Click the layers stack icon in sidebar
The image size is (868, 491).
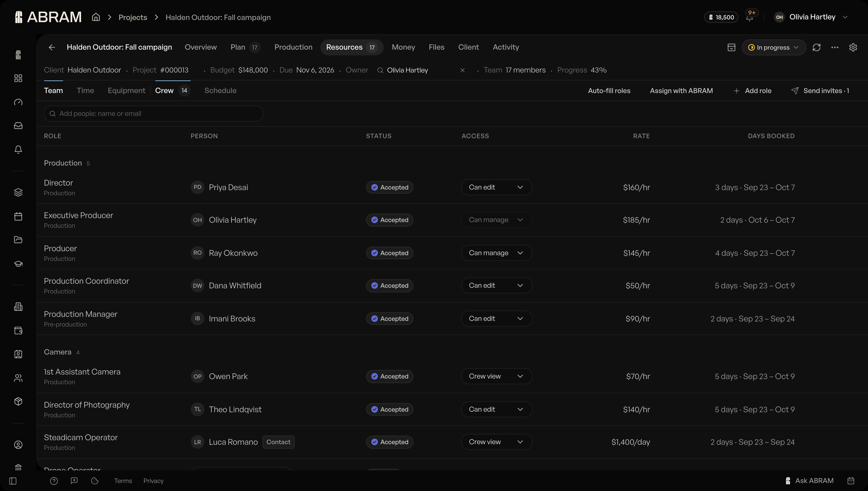[x=18, y=192]
